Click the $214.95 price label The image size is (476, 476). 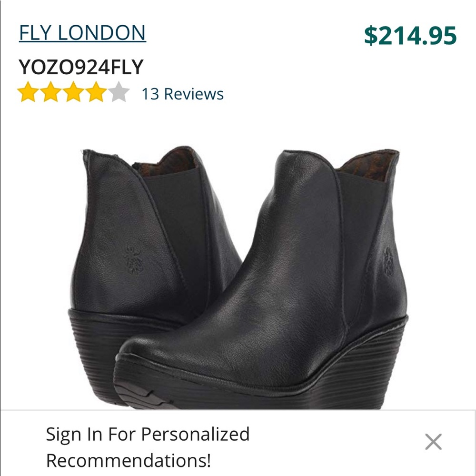pos(409,33)
